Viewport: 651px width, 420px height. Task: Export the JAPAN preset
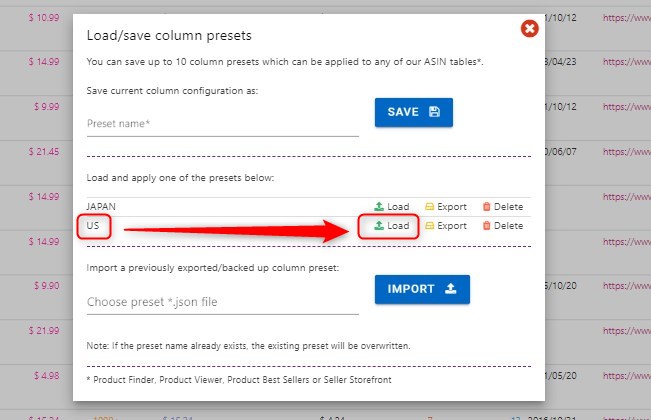(x=446, y=207)
